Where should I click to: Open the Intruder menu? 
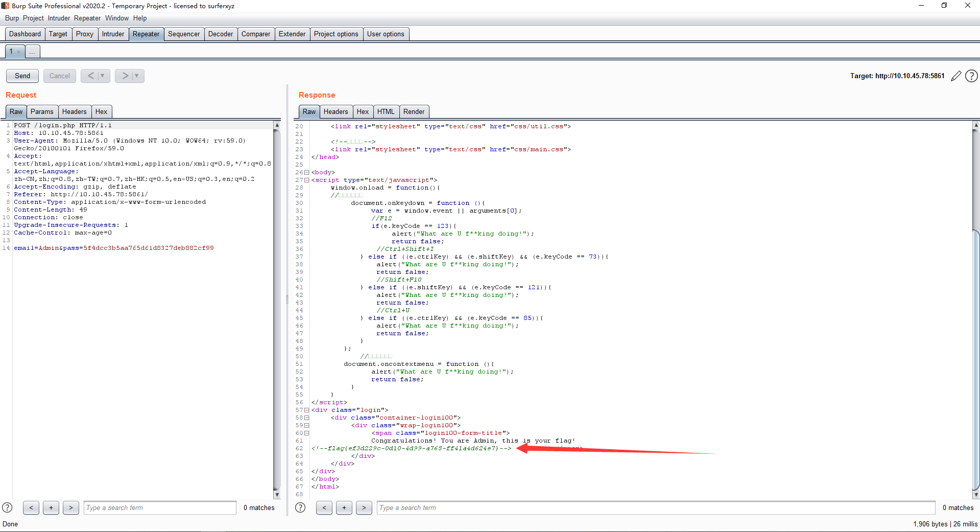point(59,18)
